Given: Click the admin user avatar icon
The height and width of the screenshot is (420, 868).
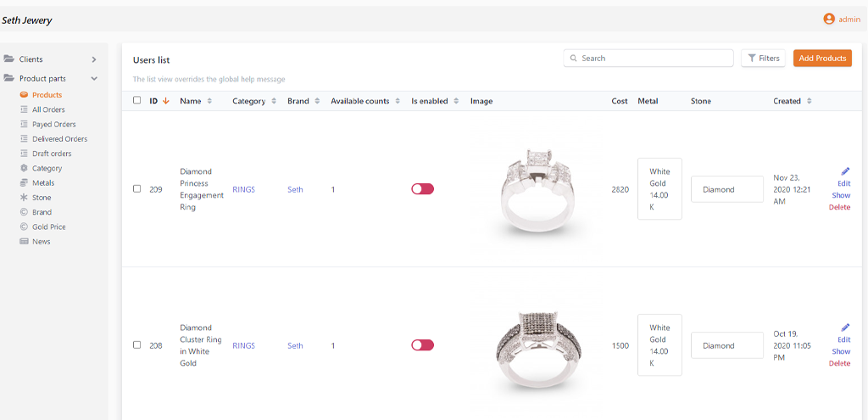Looking at the screenshot, I should (829, 19).
